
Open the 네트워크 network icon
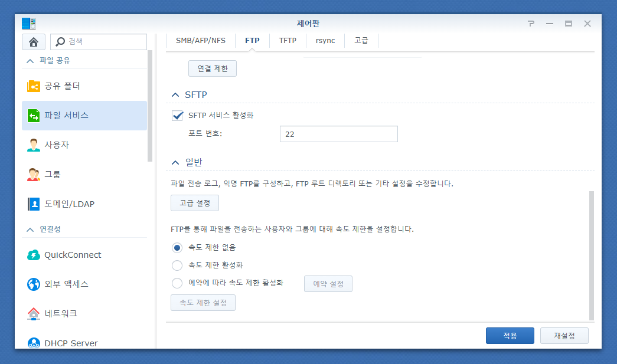[34, 314]
